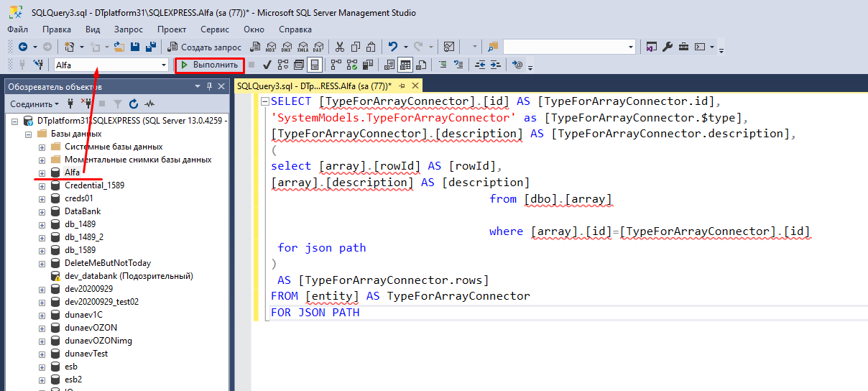The image size is (868, 391).
Task: Switch to the SQLQuery3.sql tab
Action: (x=313, y=86)
